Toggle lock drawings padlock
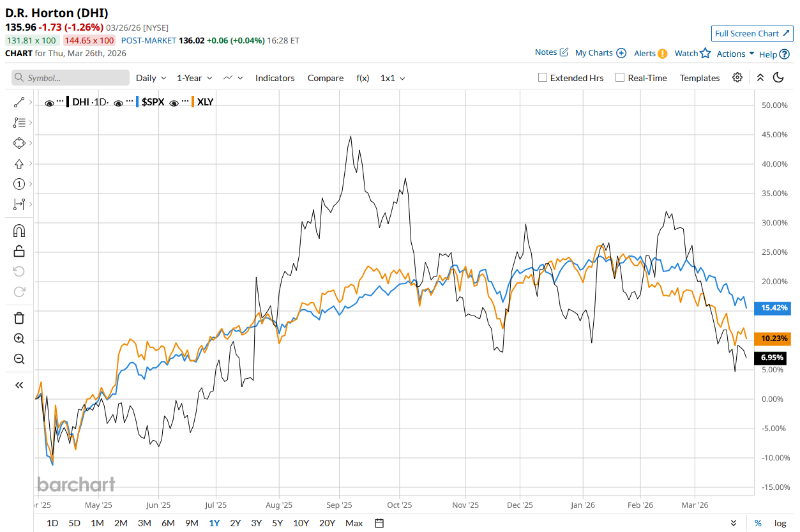The height and width of the screenshot is (532, 800). (19, 251)
